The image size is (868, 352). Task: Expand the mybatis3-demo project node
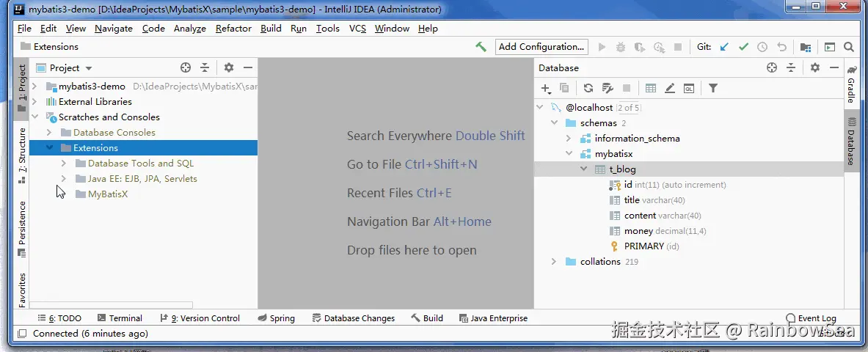point(35,87)
